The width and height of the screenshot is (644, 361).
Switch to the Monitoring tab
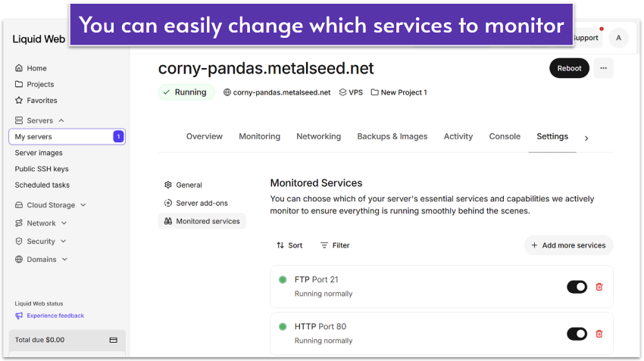[x=259, y=137]
